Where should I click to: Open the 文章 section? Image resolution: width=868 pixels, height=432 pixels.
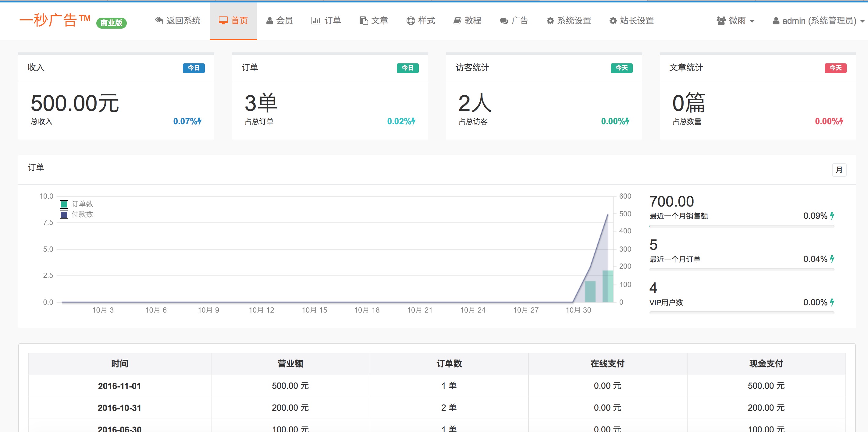click(374, 21)
